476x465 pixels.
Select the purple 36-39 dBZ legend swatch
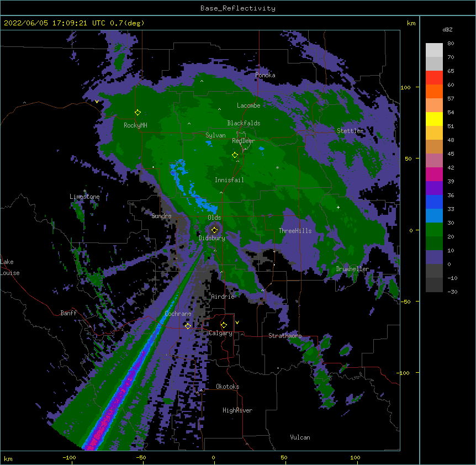(x=434, y=188)
